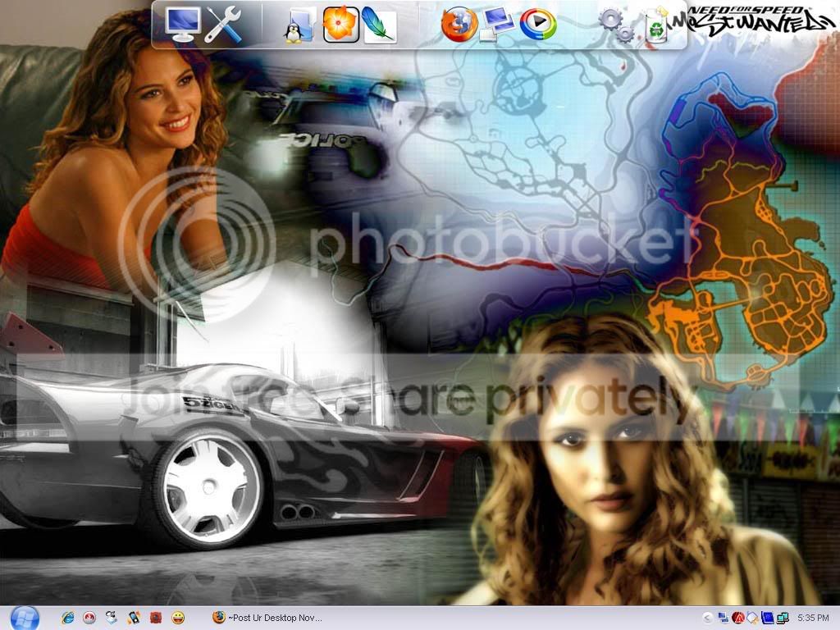Open the gears settings dock icon

coord(617,25)
